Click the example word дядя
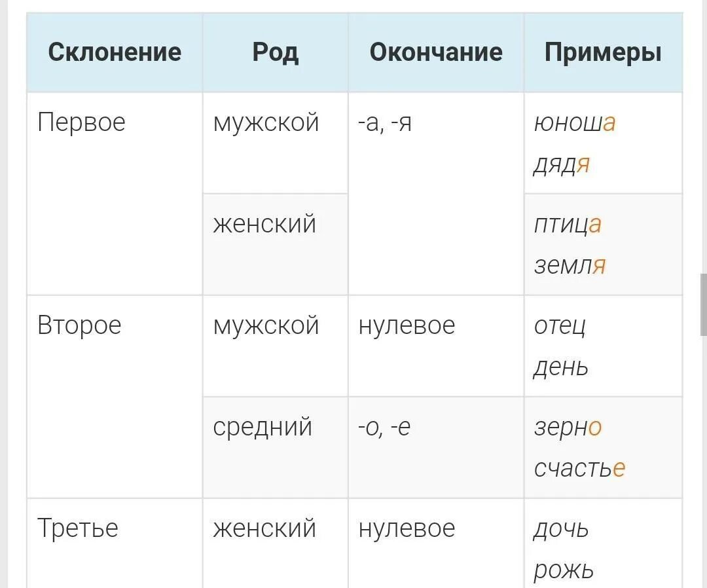The image size is (707, 588). click(562, 164)
